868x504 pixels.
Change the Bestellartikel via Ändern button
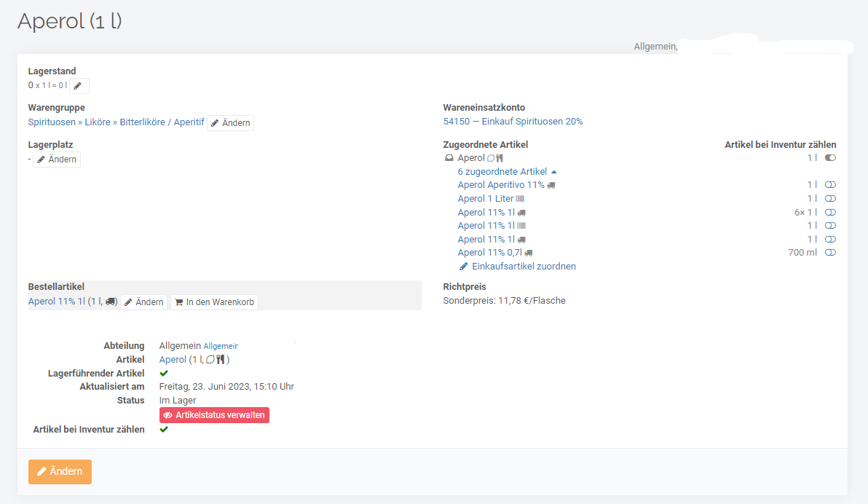tap(144, 302)
